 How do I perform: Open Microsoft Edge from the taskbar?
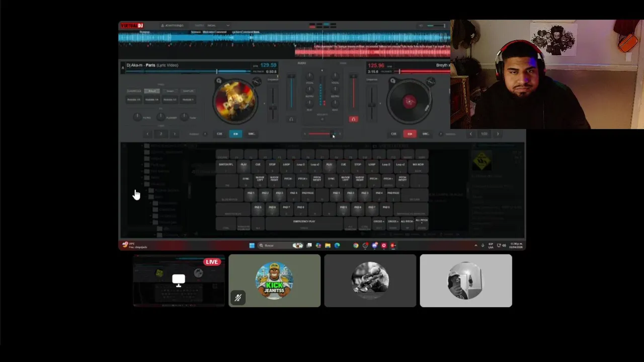pyautogui.click(x=337, y=245)
